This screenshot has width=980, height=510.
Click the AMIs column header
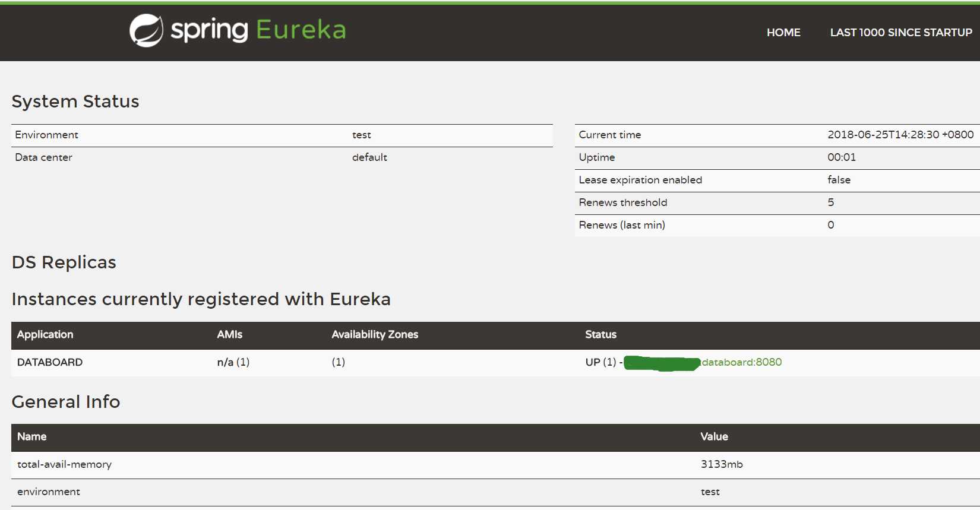tap(230, 335)
